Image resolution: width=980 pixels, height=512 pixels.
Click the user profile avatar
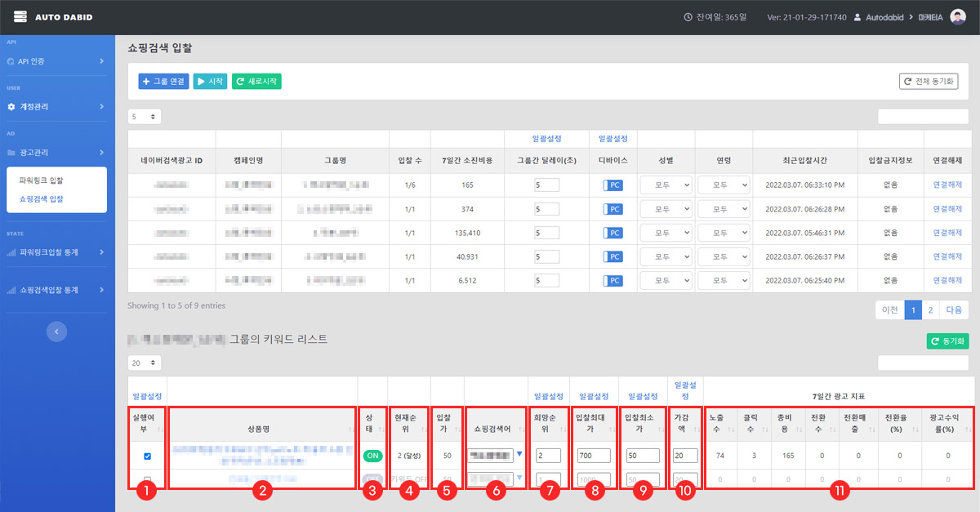tap(958, 16)
